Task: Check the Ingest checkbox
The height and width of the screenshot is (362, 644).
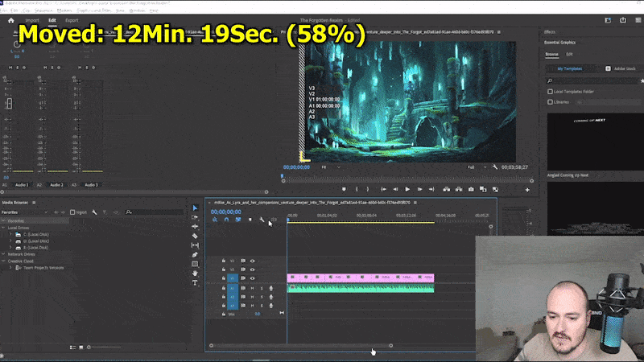Action: click(x=72, y=212)
